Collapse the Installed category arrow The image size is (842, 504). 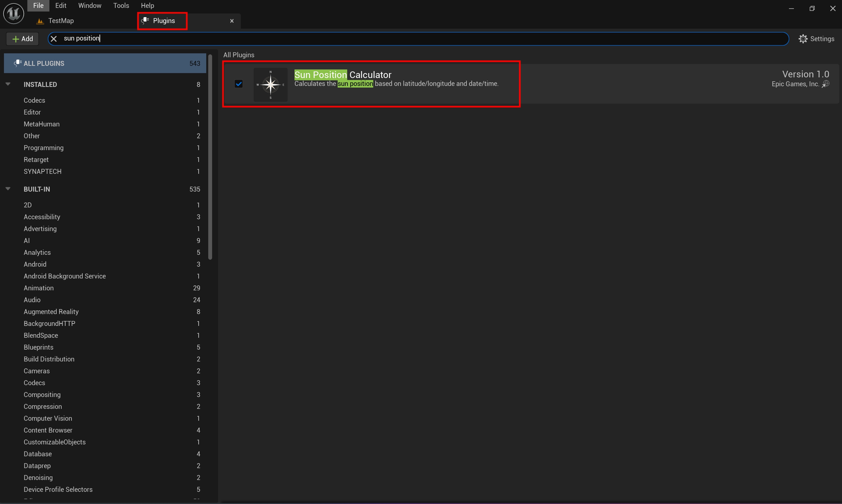click(x=8, y=84)
